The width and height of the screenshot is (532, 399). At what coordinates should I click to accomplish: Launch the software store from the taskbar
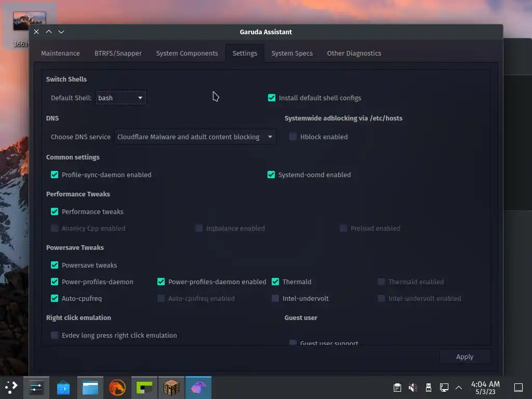point(63,387)
